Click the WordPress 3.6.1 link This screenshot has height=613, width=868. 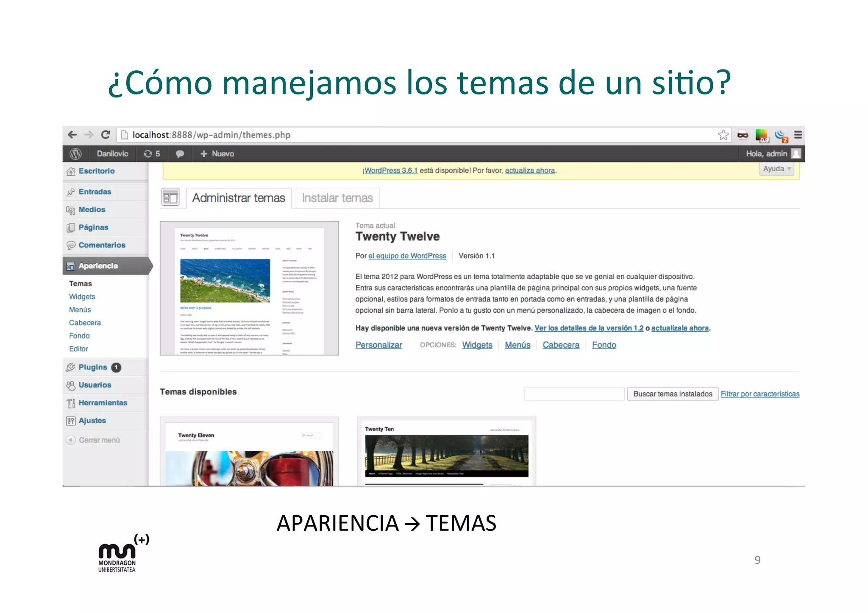pyautogui.click(x=391, y=171)
